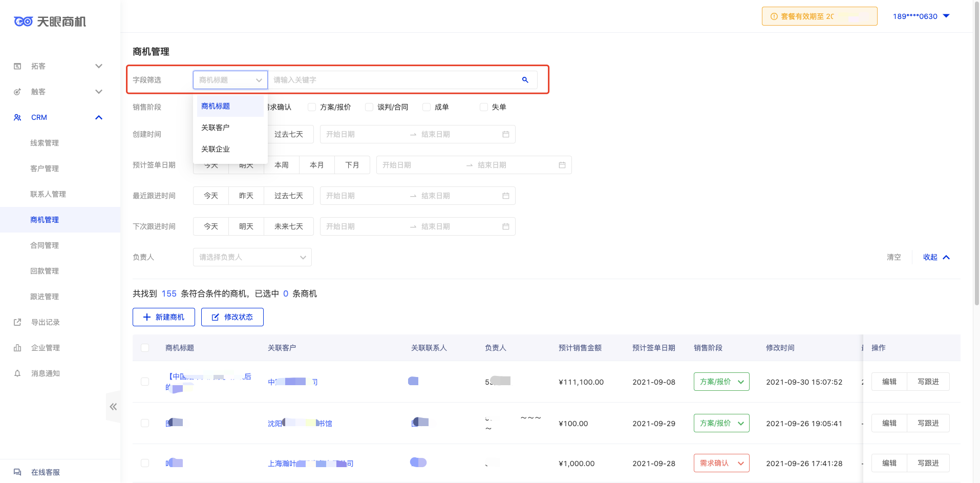Click calendar icon in 最近跟进时间 date range
Image resolution: width=980 pixels, height=483 pixels.
tap(506, 196)
